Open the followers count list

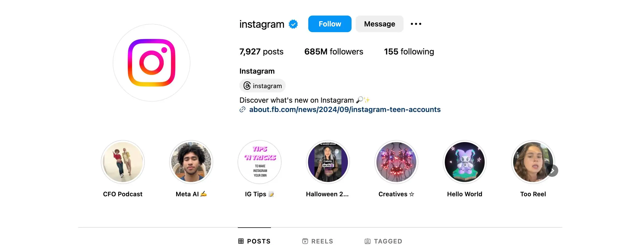(333, 52)
